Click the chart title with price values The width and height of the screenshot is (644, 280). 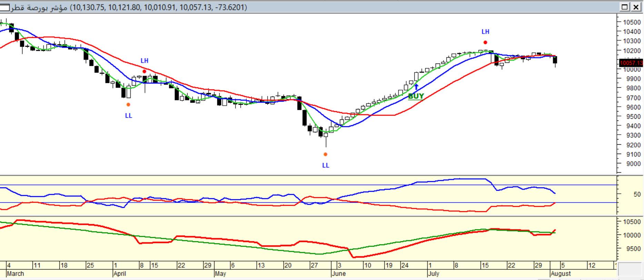pyautogui.click(x=128, y=7)
